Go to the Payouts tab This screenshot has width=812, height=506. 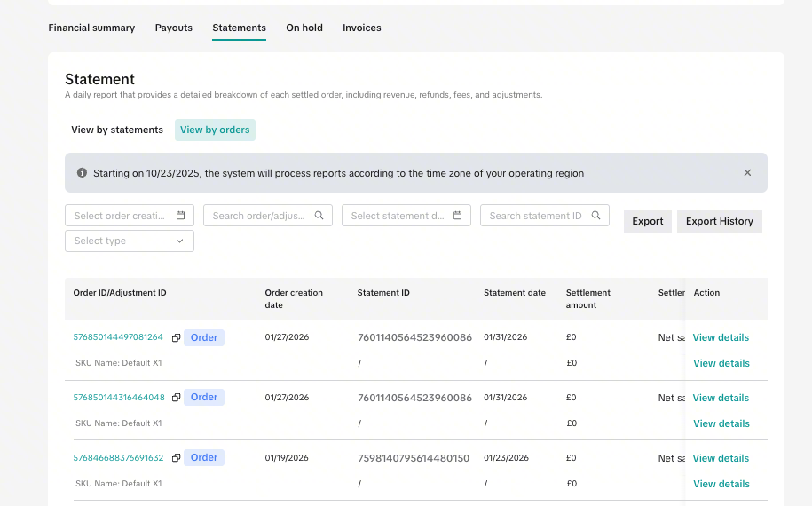174,28
